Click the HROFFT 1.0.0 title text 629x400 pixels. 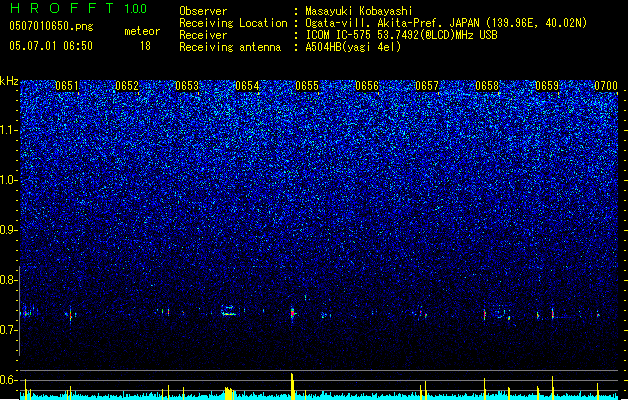(x=78, y=8)
